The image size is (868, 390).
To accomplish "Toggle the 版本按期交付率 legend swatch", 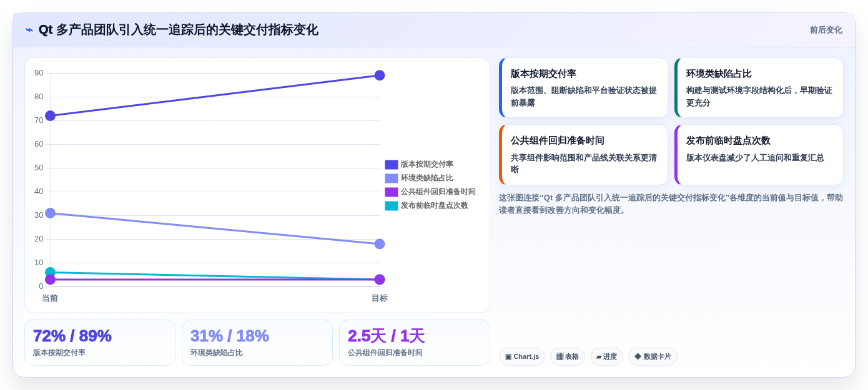I will (x=392, y=165).
